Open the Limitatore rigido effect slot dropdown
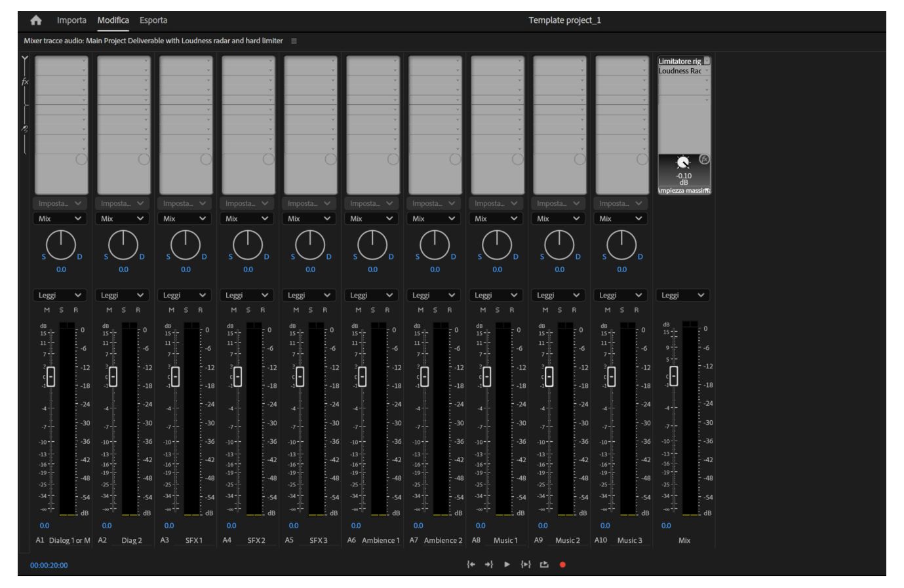The image size is (904, 588). (707, 61)
